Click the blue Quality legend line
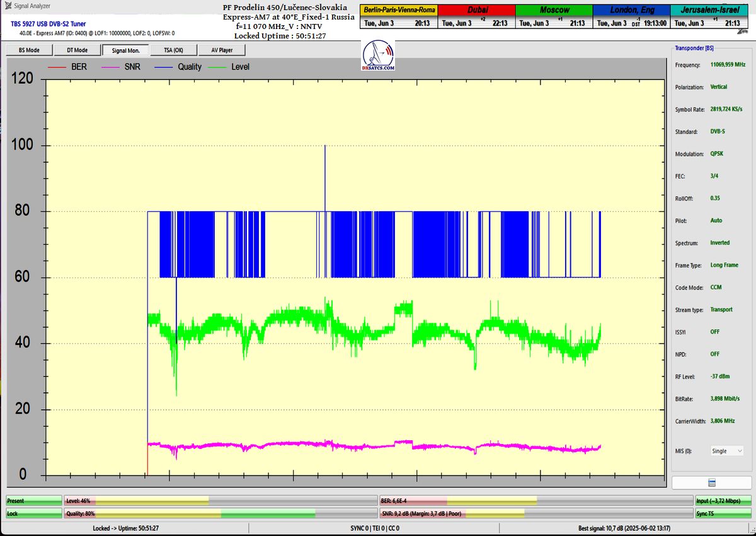This screenshot has width=756, height=536. pyautogui.click(x=163, y=66)
